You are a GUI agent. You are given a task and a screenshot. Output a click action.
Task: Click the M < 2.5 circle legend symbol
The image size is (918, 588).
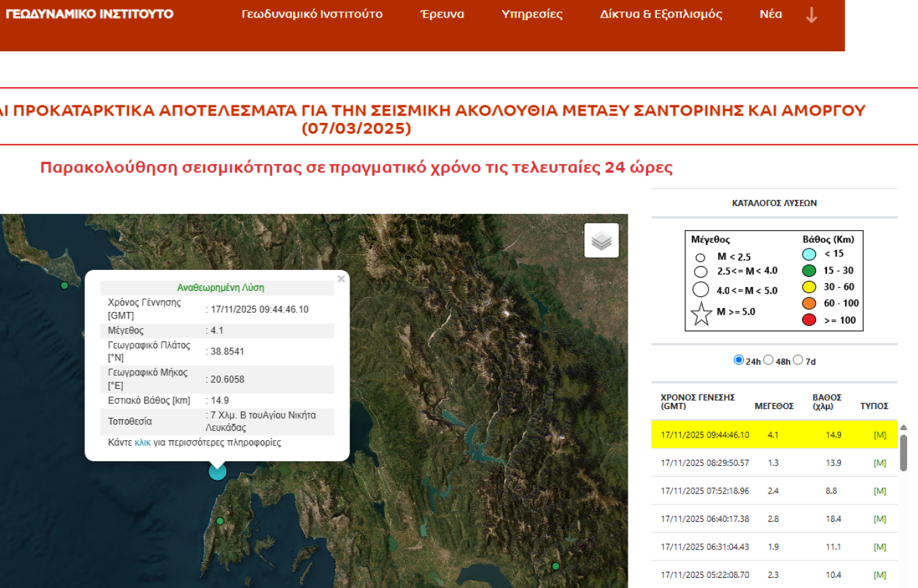700,257
